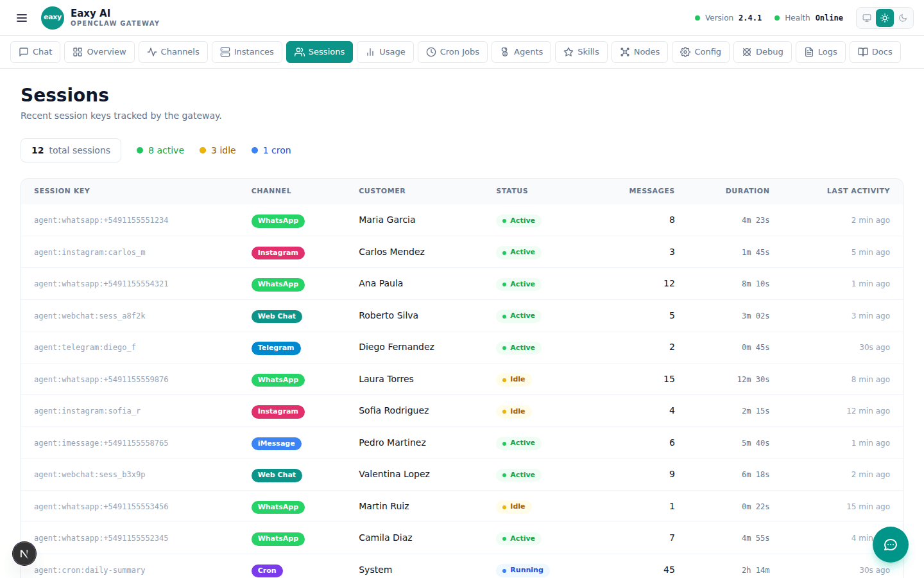This screenshot has height=578, width=924.
Task: Open the Debug tab
Action: tap(762, 52)
